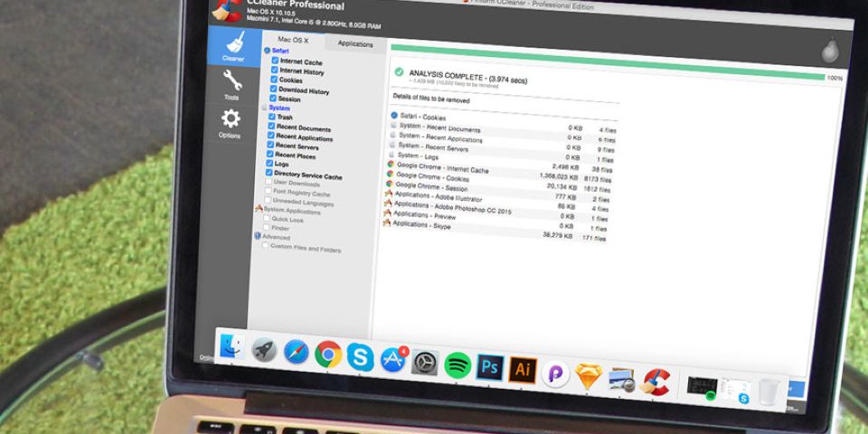Launch Sketch diamond icon in Dock
868x434 pixels.
pyautogui.click(x=589, y=377)
